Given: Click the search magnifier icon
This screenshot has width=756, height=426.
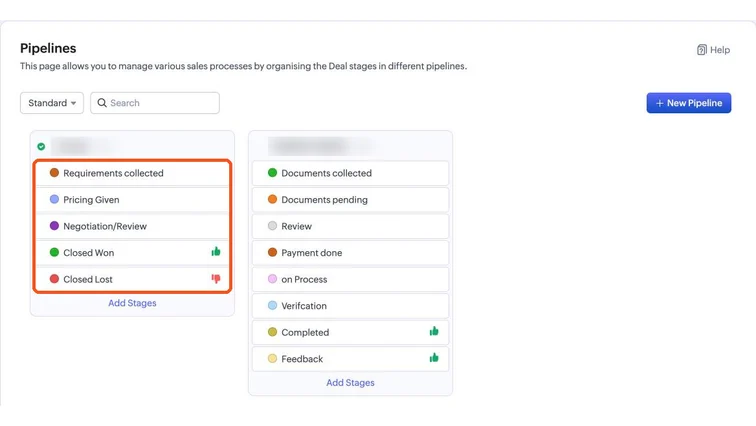Looking at the screenshot, I should pyautogui.click(x=102, y=103).
